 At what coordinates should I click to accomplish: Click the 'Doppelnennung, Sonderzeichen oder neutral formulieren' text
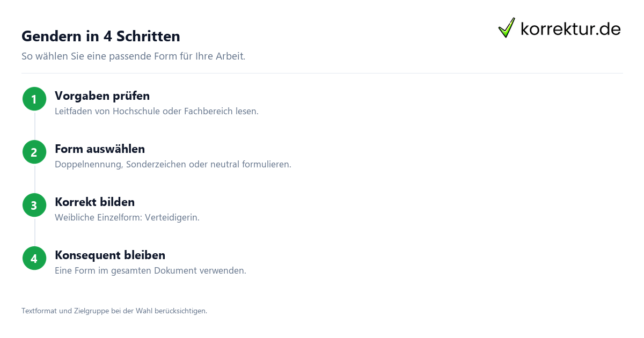173,165
